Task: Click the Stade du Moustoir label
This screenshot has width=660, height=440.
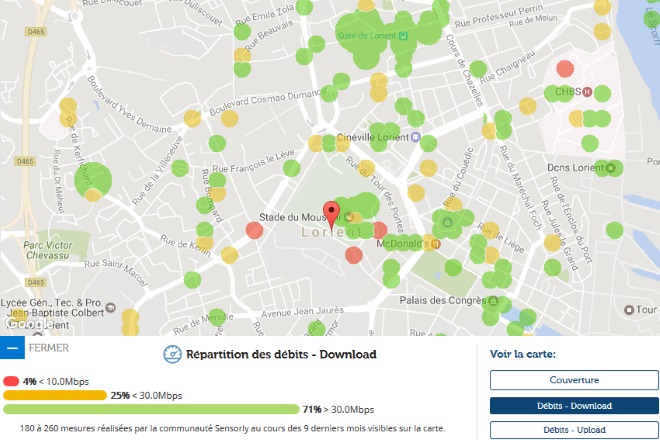Action: click(x=293, y=217)
